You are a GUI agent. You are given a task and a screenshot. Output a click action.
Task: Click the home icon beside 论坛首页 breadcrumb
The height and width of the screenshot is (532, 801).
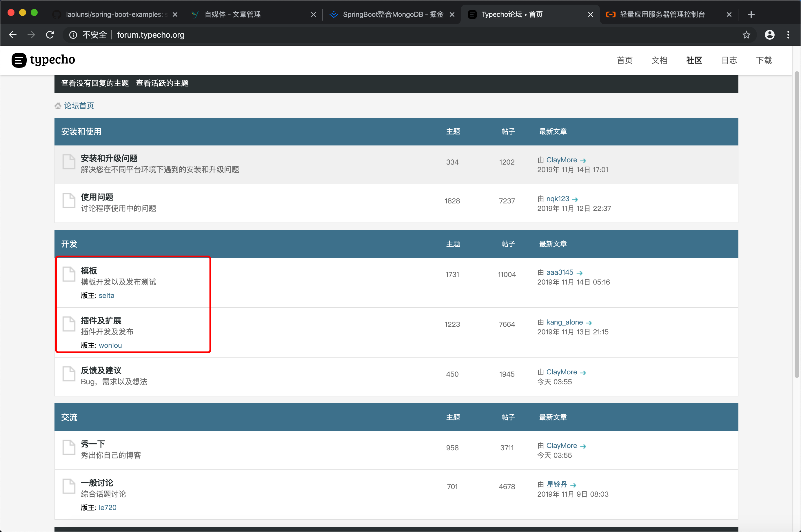(x=58, y=105)
